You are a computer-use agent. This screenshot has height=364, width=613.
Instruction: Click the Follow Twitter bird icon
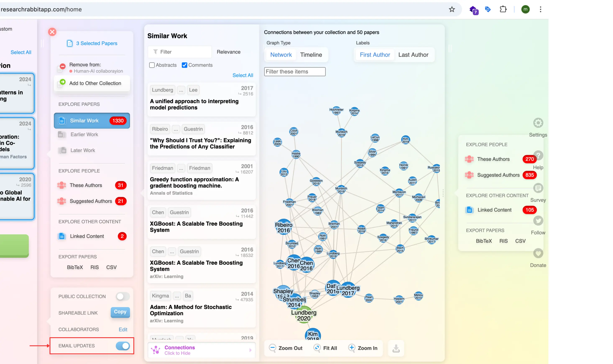(x=538, y=221)
